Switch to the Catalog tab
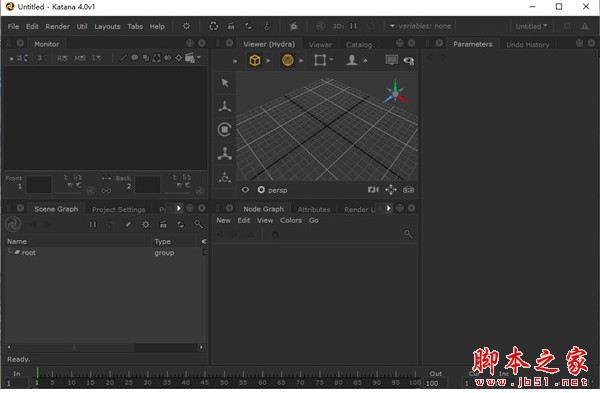Viewport: 600px width, 393px height. (x=359, y=45)
